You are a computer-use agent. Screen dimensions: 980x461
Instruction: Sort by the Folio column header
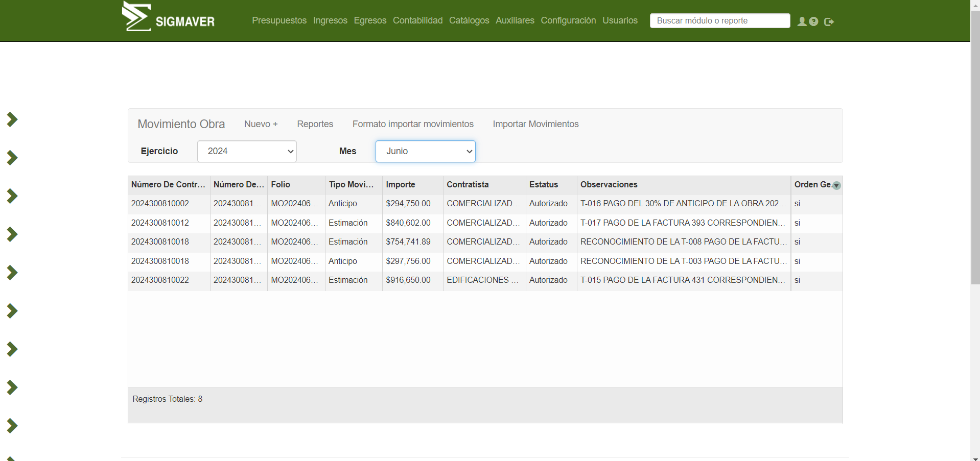click(x=296, y=185)
